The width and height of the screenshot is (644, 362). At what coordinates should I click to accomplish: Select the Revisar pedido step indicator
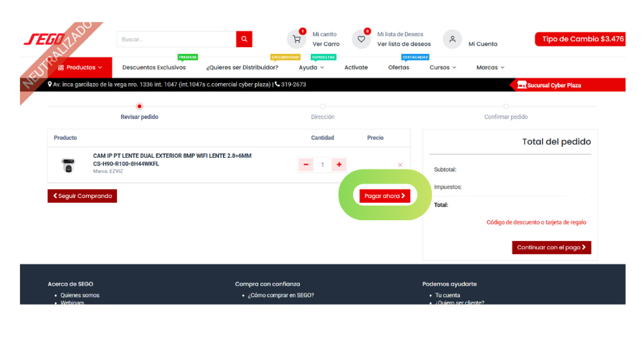(139, 107)
